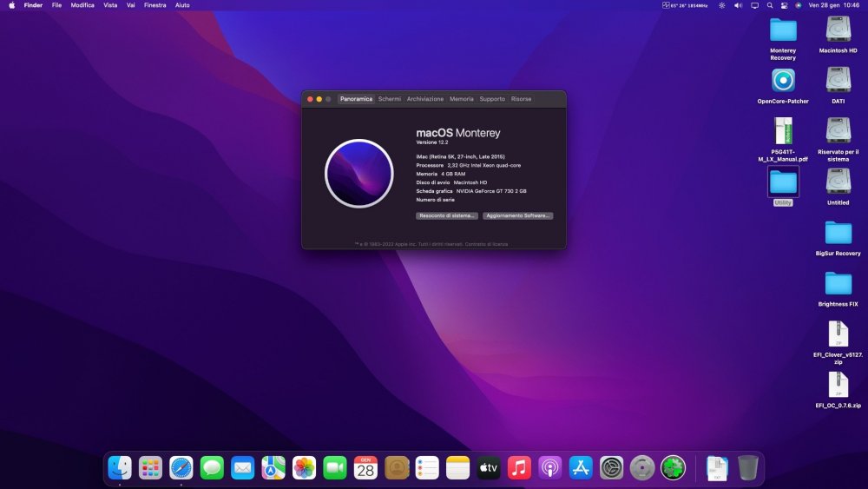
Task: Launch FaceTime from the Dock
Action: tap(335, 468)
